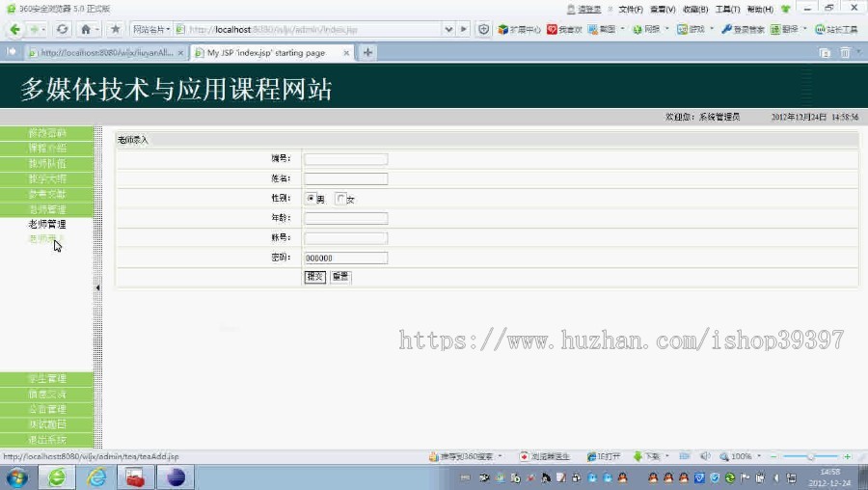Open a new tab with plus button

click(367, 53)
